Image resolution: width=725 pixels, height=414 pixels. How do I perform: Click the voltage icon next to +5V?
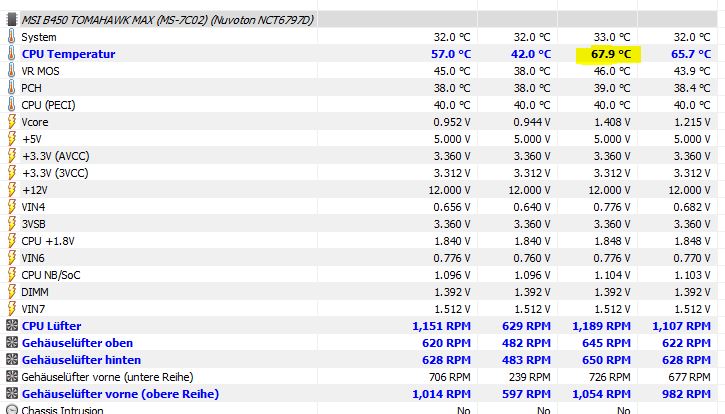point(12,139)
